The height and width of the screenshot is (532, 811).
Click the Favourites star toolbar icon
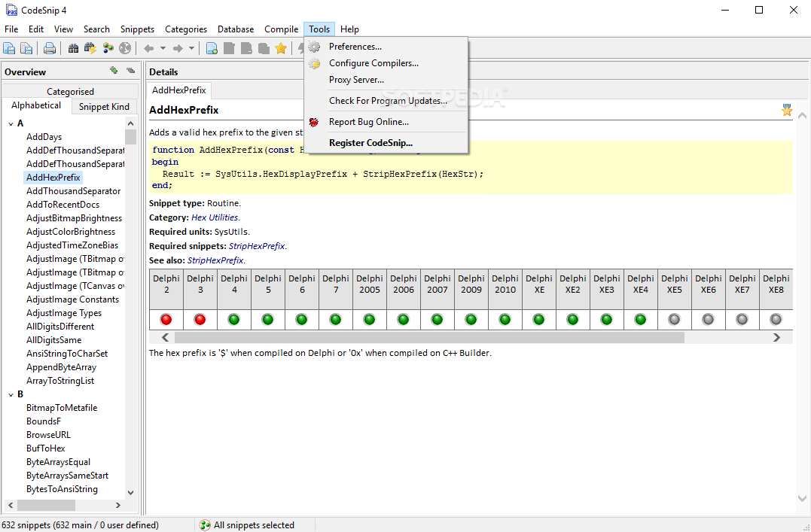click(x=281, y=49)
